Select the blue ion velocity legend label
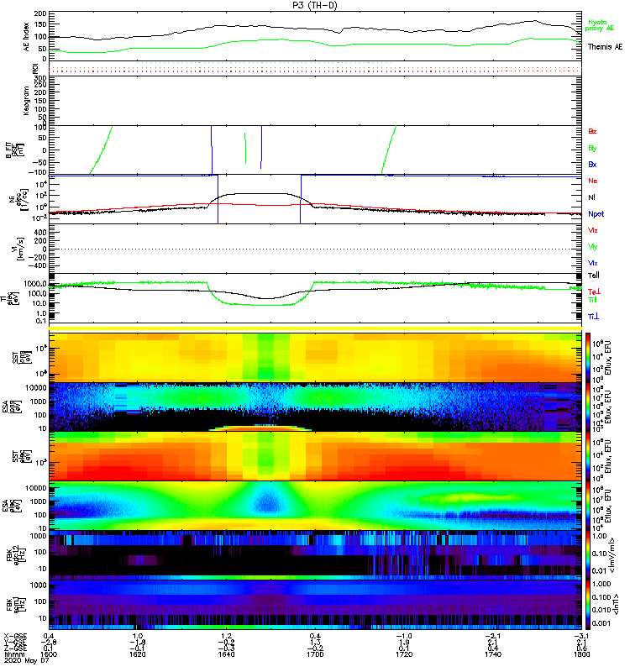 pos(593,263)
